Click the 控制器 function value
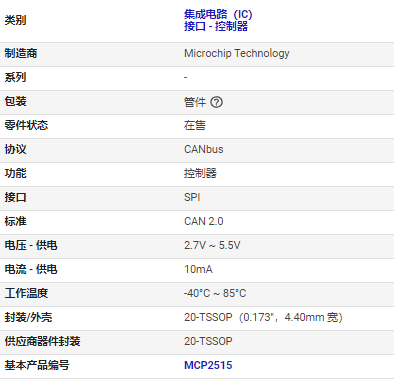The width and height of the screenshot is (394, 380). (200, 173)
